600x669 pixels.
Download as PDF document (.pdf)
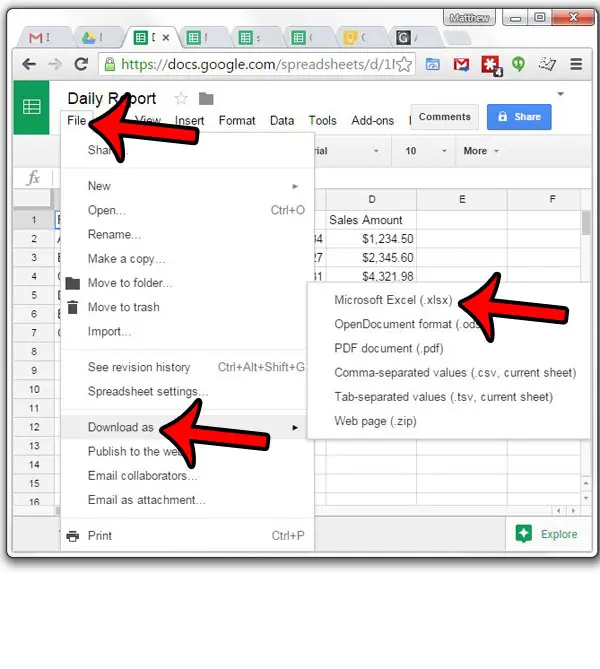tap(449, 349)
